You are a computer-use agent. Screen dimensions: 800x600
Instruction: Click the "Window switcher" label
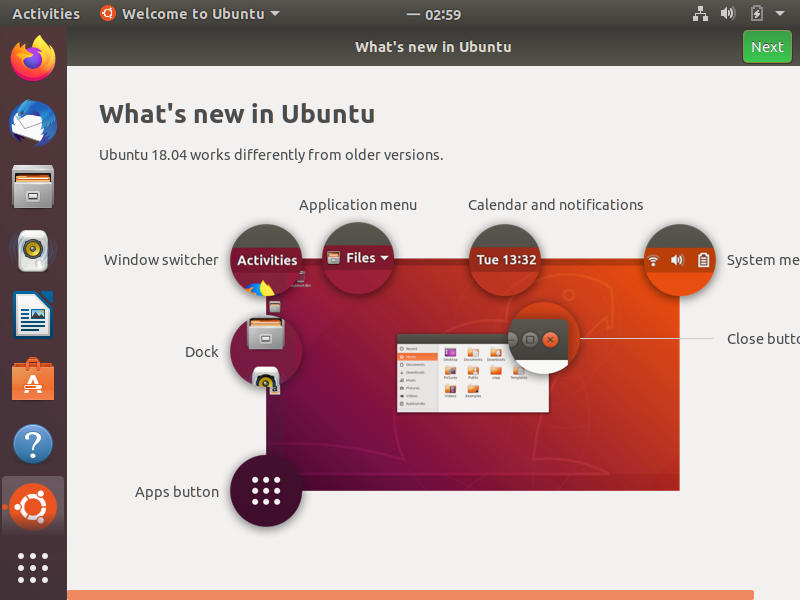[x=161, y=260]
